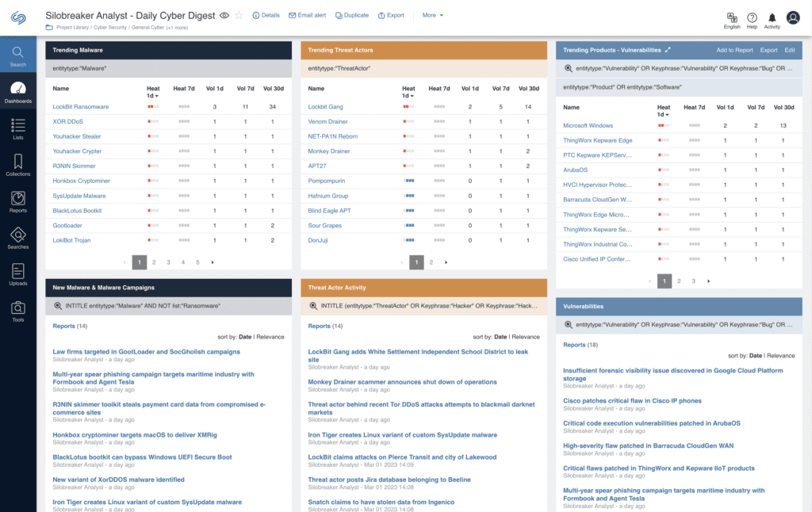
Task: Open the Help icon
Action: 752,21
